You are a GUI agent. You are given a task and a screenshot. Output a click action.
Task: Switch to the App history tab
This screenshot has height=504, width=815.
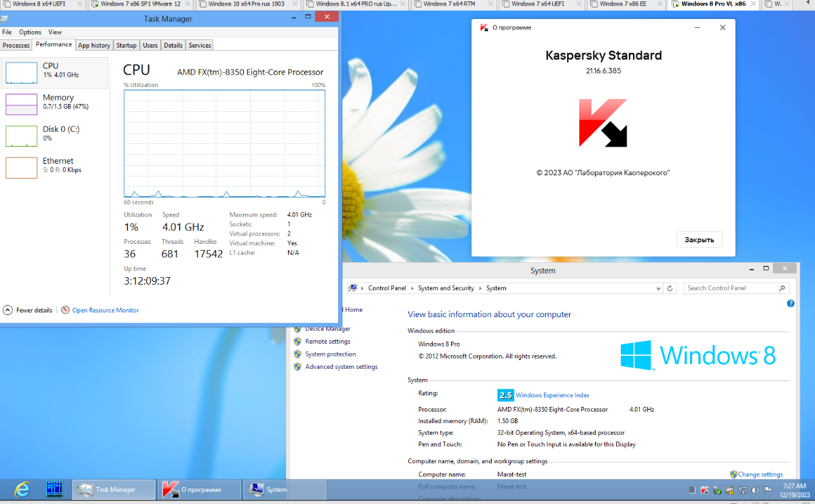94,46
